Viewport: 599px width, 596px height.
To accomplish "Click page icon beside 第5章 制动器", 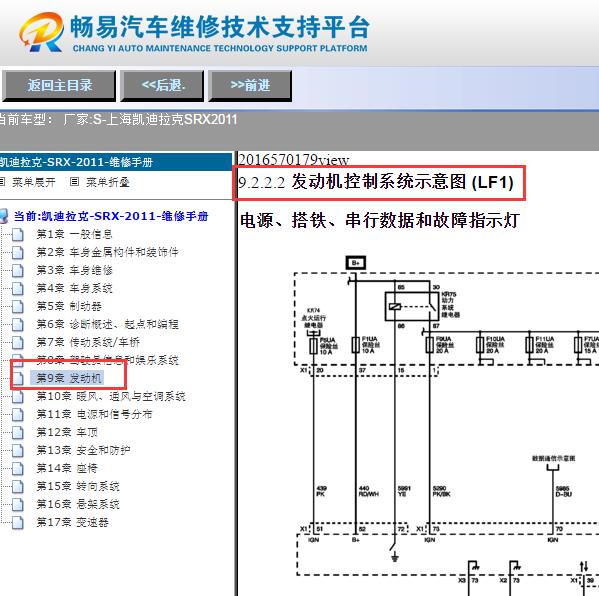I will (x=18, y=306).
